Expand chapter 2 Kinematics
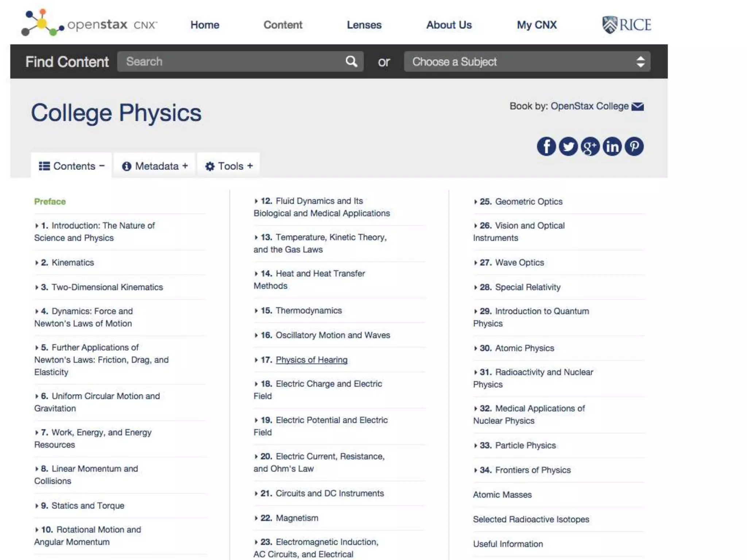 72,262
